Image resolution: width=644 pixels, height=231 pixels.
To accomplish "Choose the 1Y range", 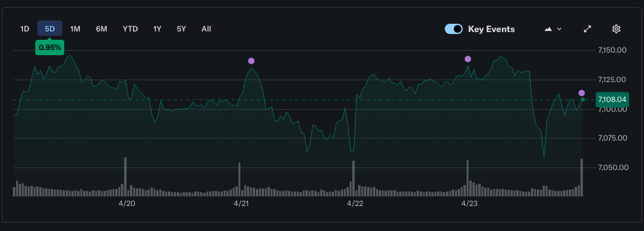I will pos(157,29).
